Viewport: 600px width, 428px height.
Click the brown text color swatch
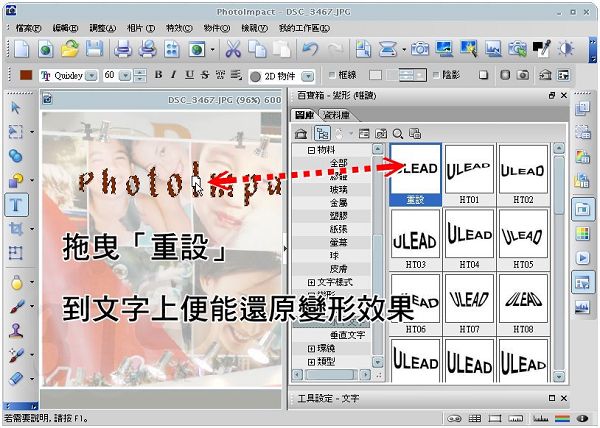tap(26, 75)
